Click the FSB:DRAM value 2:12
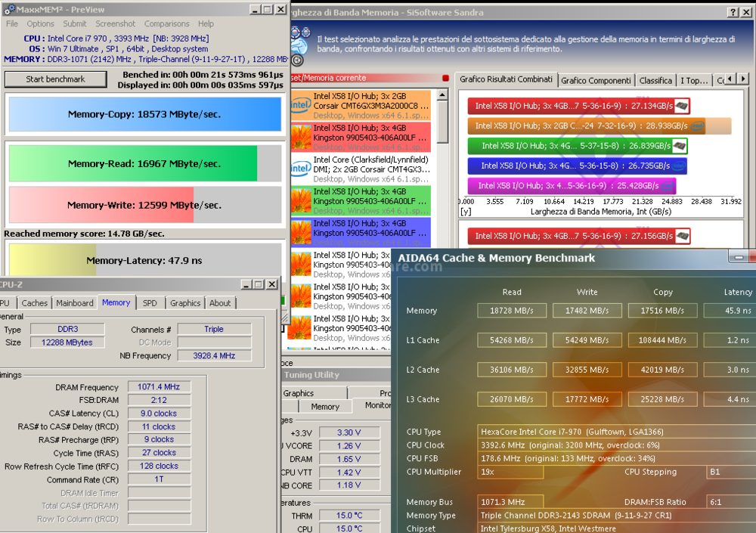 pyautogui.click(x=159, y=400)
